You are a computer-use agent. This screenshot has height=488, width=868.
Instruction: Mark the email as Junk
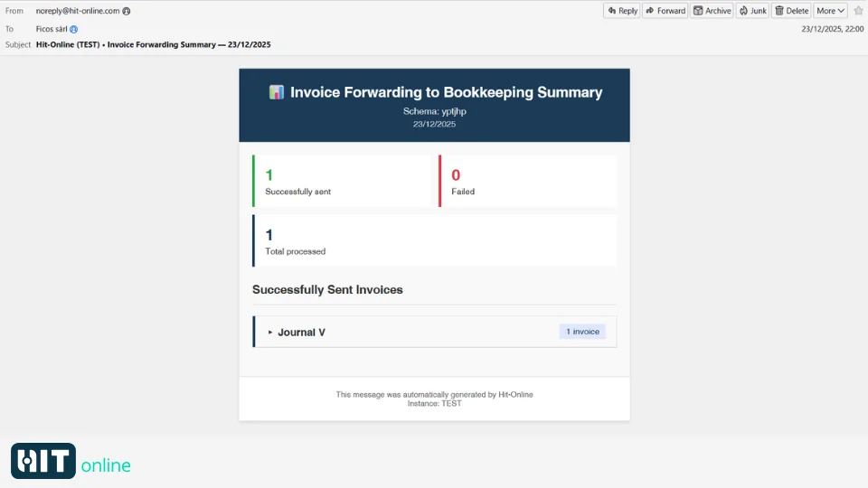(x=752, y=11)
